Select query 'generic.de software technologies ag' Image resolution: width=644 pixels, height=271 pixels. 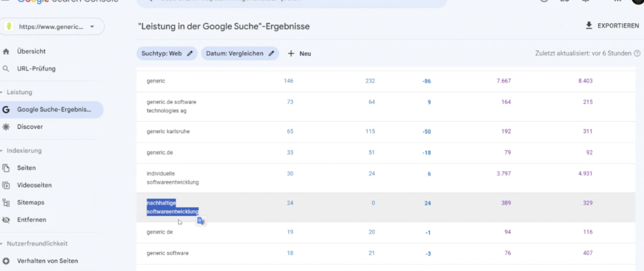tap(171, 106)
